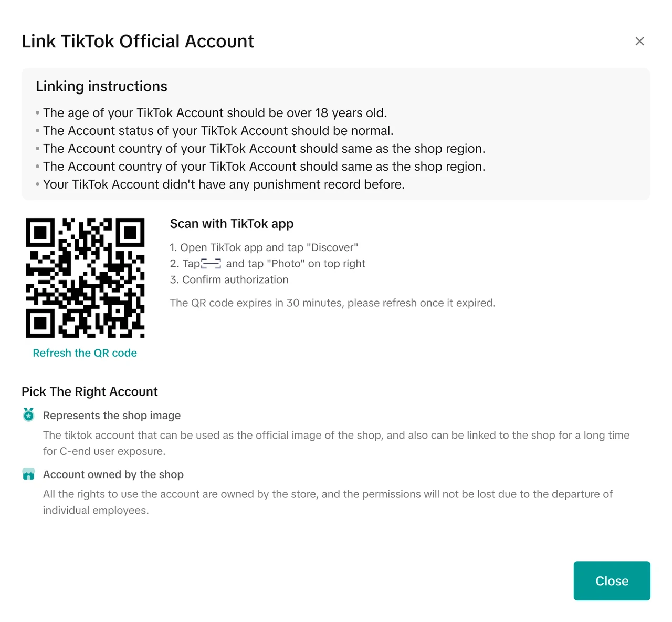Click 'Account owned by the shop' label

[113, 474]
